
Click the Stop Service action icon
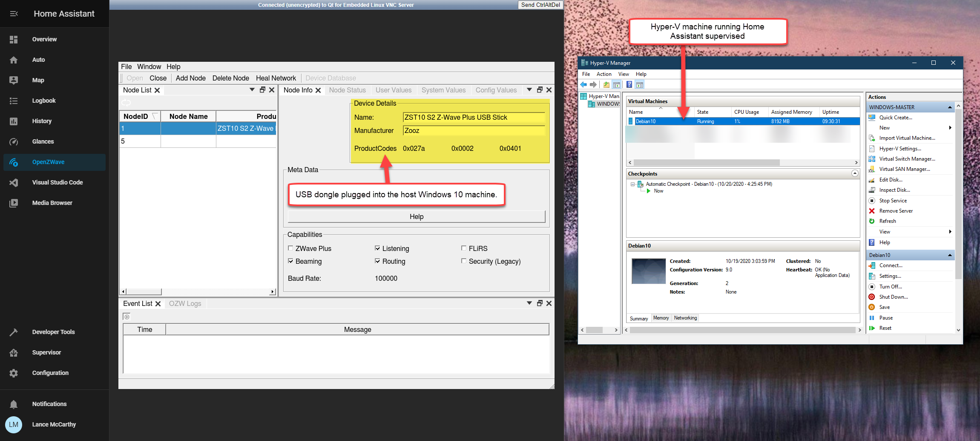click(872, 201)
